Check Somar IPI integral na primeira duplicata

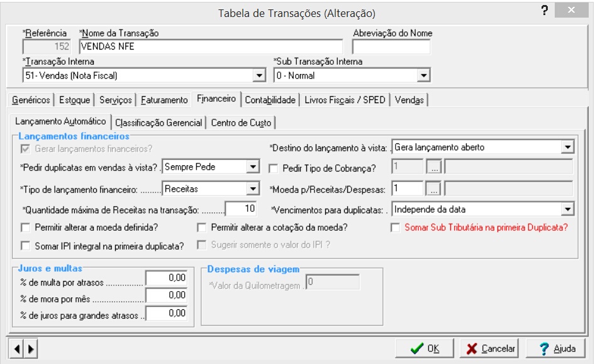point(25,246)
